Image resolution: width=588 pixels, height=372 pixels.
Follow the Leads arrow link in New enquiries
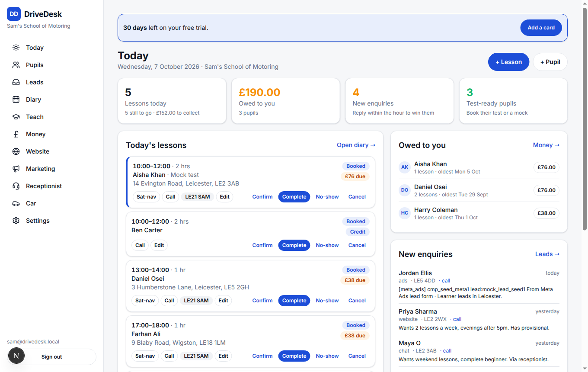(x=547, y=254)
